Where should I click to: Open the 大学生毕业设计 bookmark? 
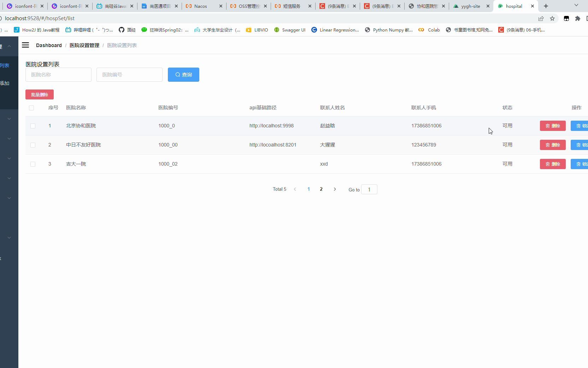pyautogui.click(x=217, y=30)
